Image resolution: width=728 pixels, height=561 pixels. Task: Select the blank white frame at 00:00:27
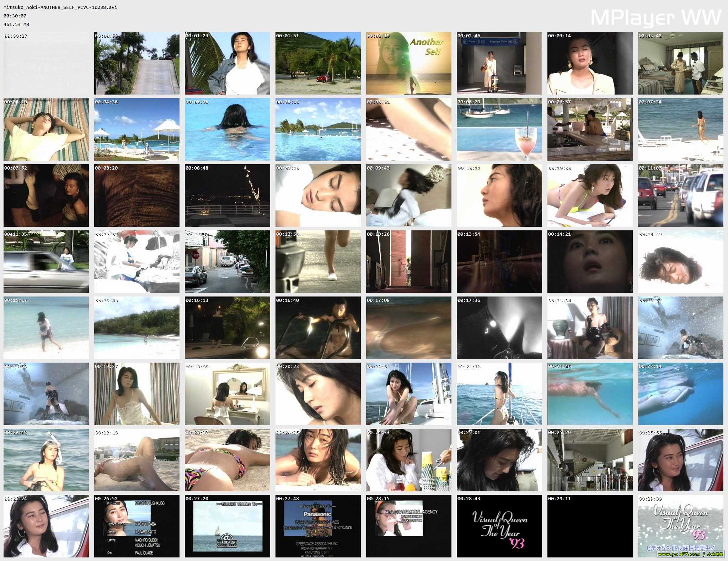coord(46,63)
